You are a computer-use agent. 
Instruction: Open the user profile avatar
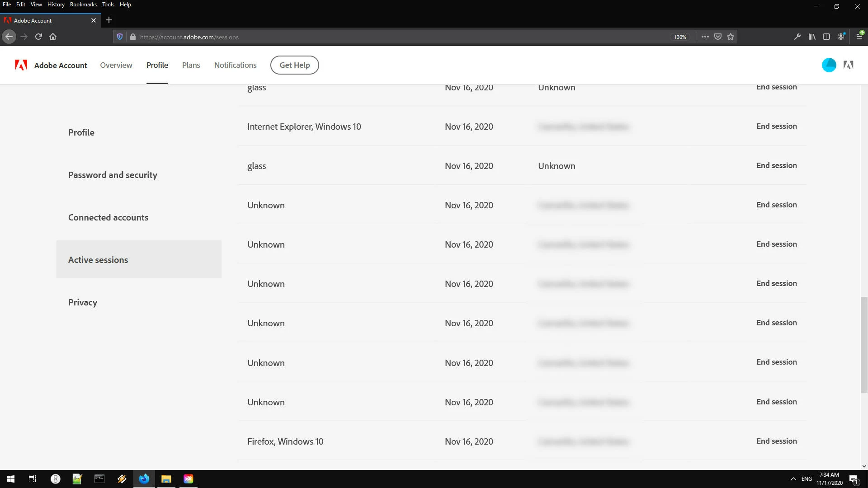pos(829,65)
